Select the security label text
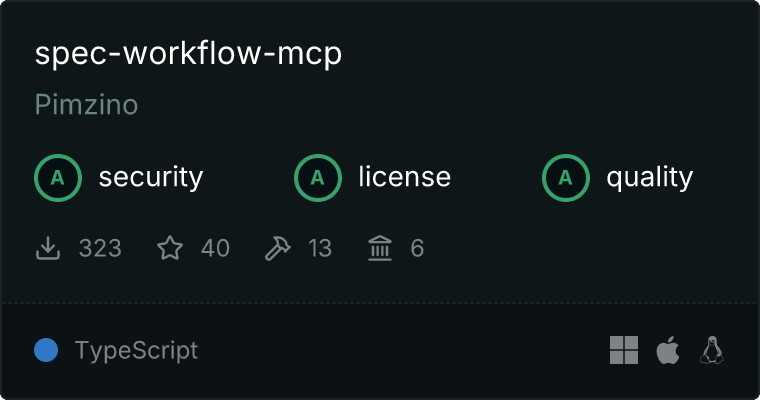This screenshot has width=760, height=400. click(151, 177)
